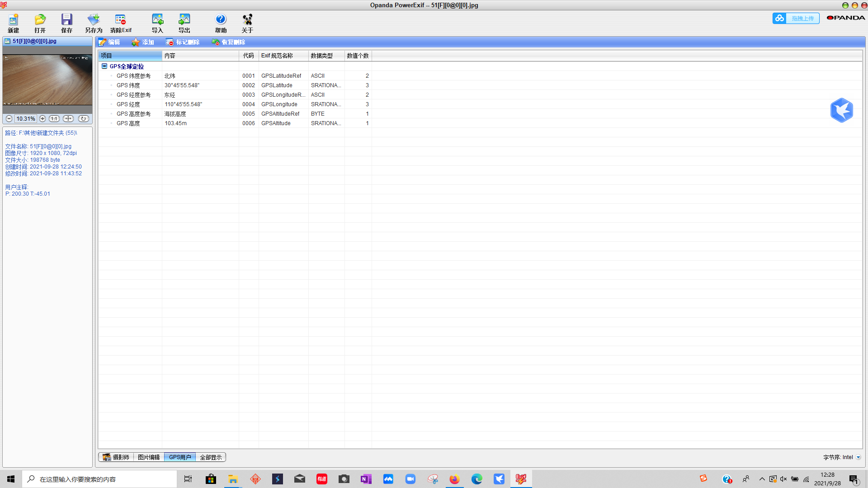
Task: Collapse the GPS全球定位 tree group
Action: click(104, 66)
